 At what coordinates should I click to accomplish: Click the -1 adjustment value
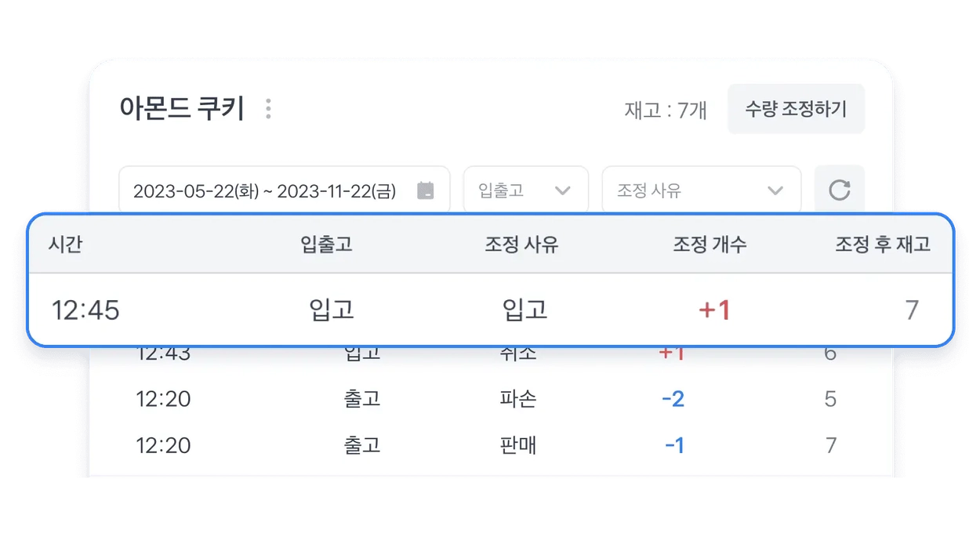674,445
